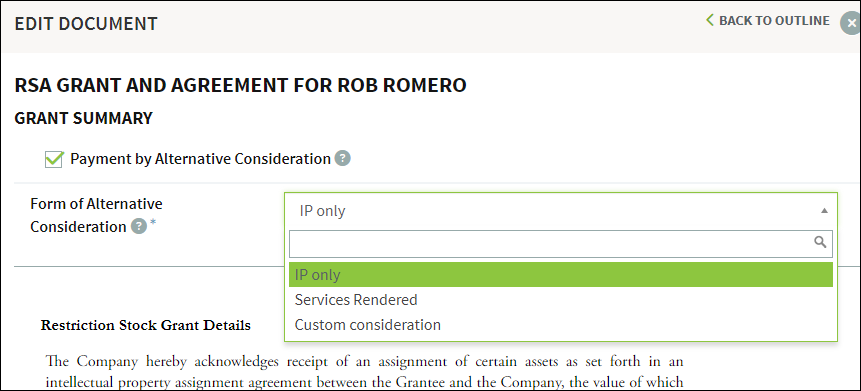
Task: Click the help icon beside Payment by Alternative Consideration
Action: coord(343,159)
